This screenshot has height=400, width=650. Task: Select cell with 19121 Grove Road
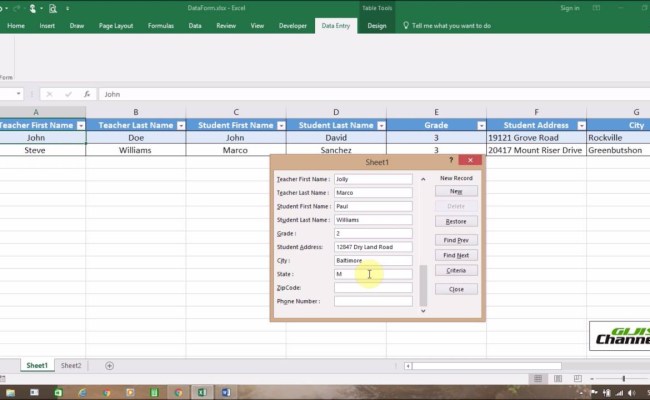tap(536, 138)
